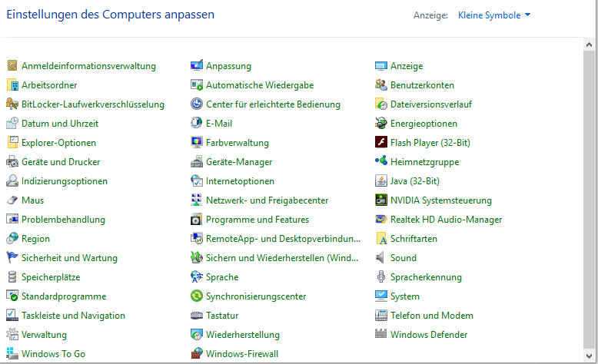Click the Anmeldeinformationsverwaltung safe icon
This screenshot has width=598, height=364.
coord(12,65)
